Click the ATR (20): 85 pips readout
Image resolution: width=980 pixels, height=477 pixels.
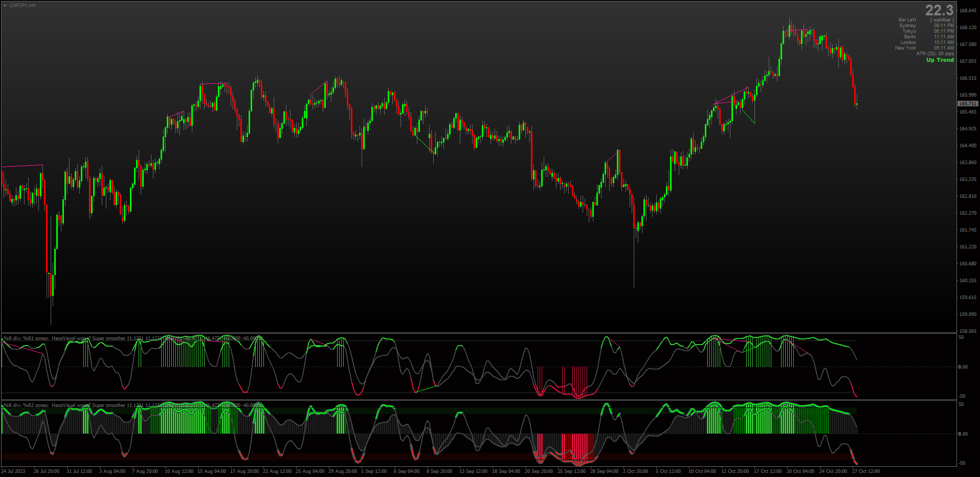[x=935, y=54]
